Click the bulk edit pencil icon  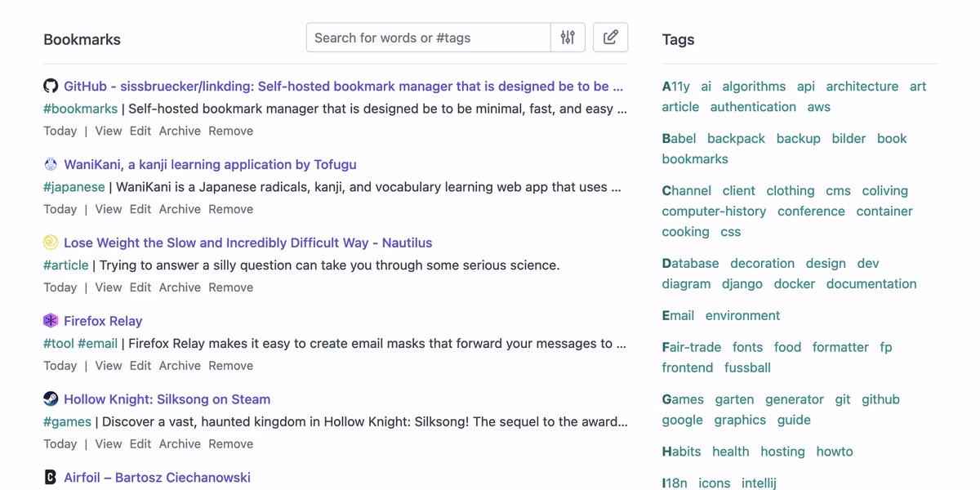coord(610,38)
